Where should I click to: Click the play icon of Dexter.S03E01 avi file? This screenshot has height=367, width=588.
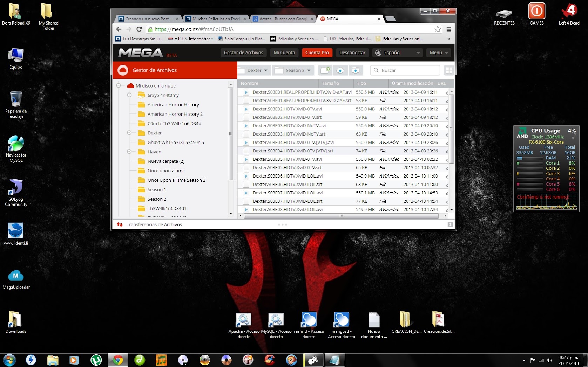(x=246, y=92)
